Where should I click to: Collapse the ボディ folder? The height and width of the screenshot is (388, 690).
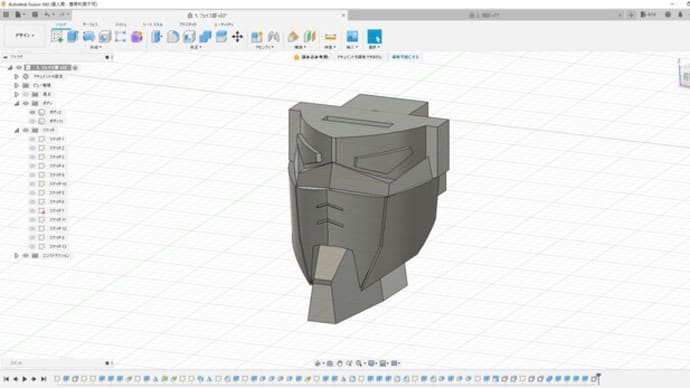[x=17, y=103]
